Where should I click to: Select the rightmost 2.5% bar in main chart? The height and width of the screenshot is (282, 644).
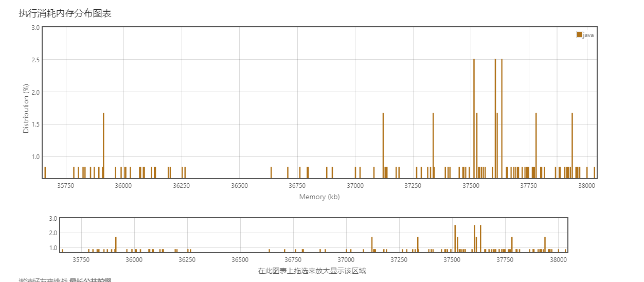pyautogui.click(x=502, y=119)
